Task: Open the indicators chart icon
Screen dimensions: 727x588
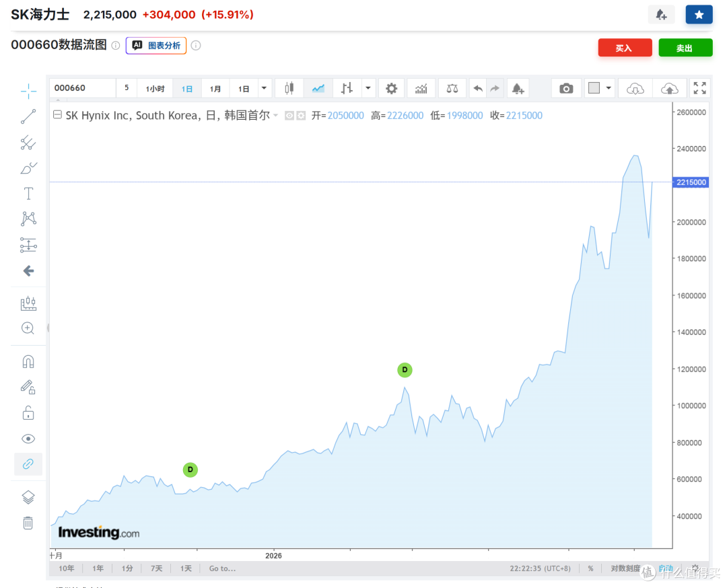Action: click(421, 89)
